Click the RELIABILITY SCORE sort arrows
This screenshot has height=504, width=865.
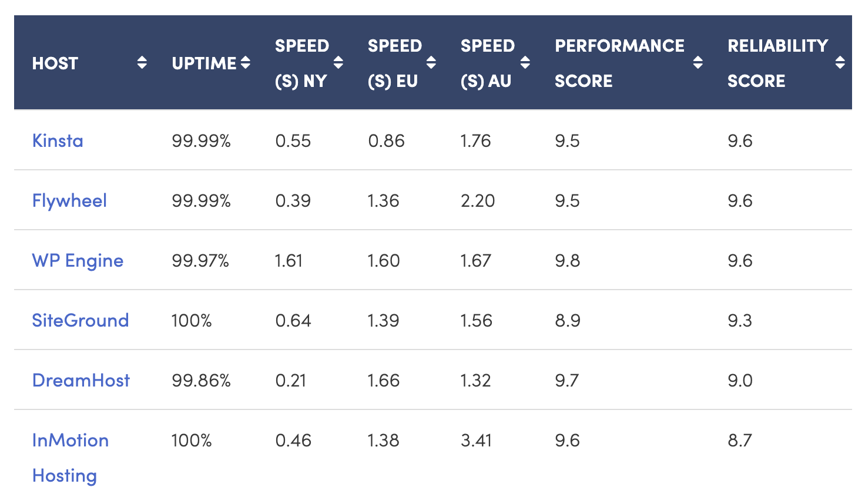[841, 63]
